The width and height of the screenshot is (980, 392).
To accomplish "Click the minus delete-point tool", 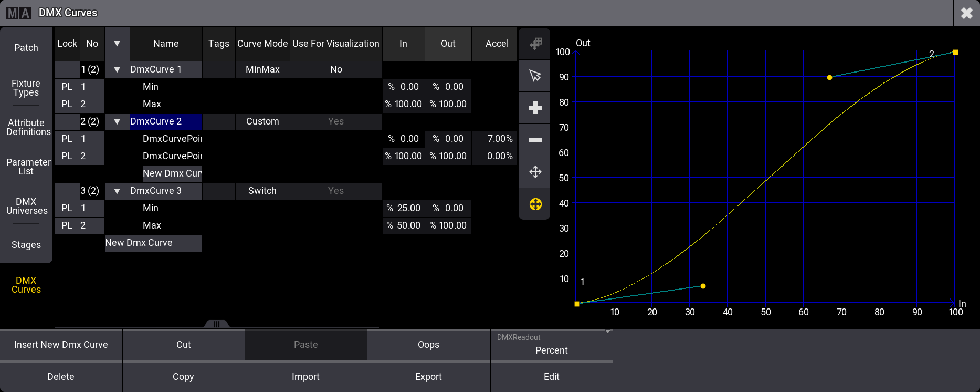I will point(535,140).
